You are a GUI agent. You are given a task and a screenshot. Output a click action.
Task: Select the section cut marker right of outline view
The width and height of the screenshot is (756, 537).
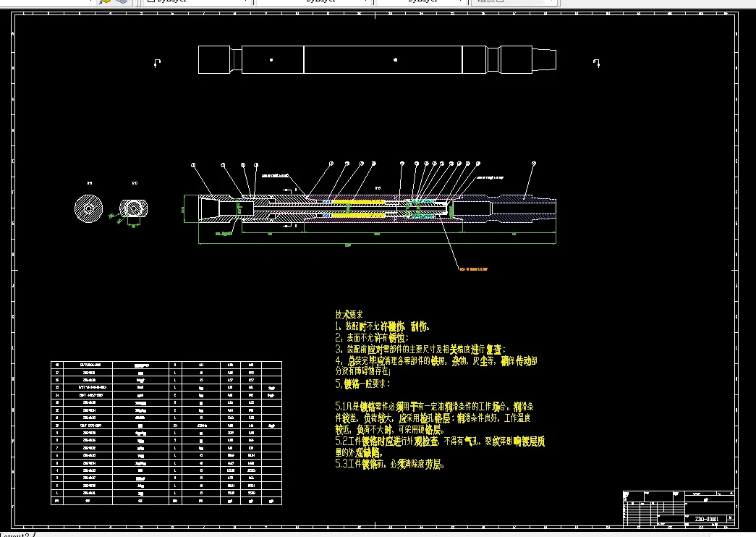[x=596, y=63]
